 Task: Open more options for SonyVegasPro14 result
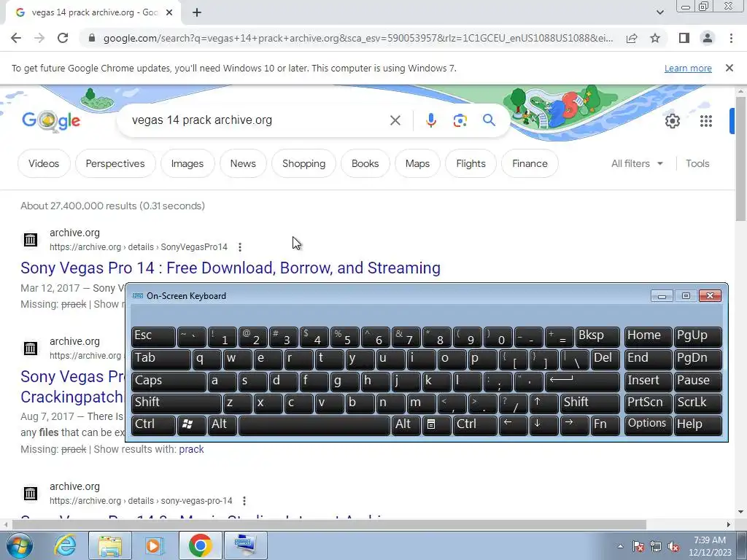point(239,247)
